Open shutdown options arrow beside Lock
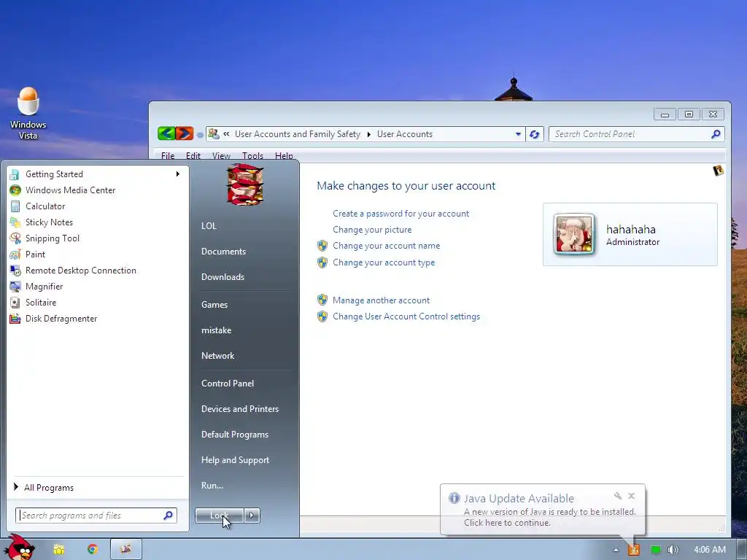Image resolution: width=747 pixels, height=560 pixels. coord(252,516)
